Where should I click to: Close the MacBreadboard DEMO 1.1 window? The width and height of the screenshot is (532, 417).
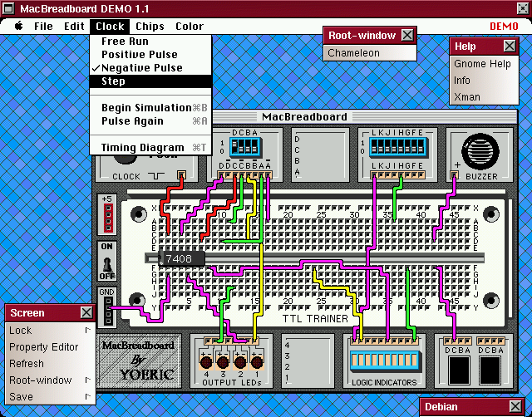click(x=523, y=8)
